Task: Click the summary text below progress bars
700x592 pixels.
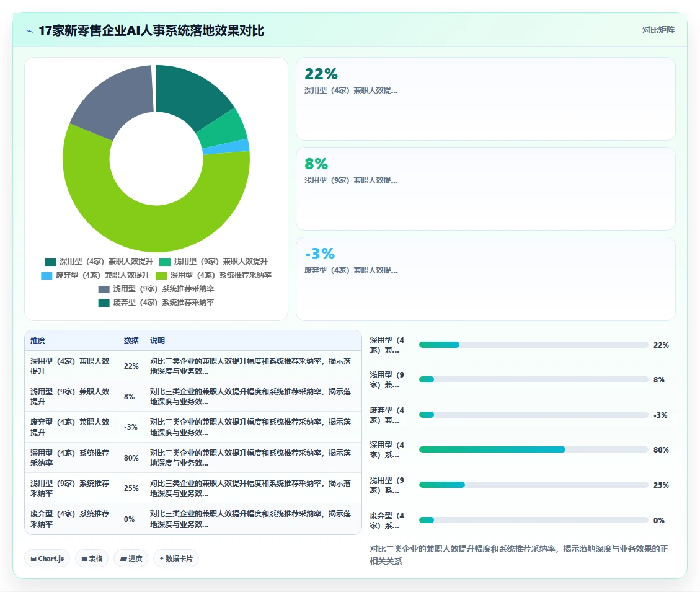Action: coord(519,555)
